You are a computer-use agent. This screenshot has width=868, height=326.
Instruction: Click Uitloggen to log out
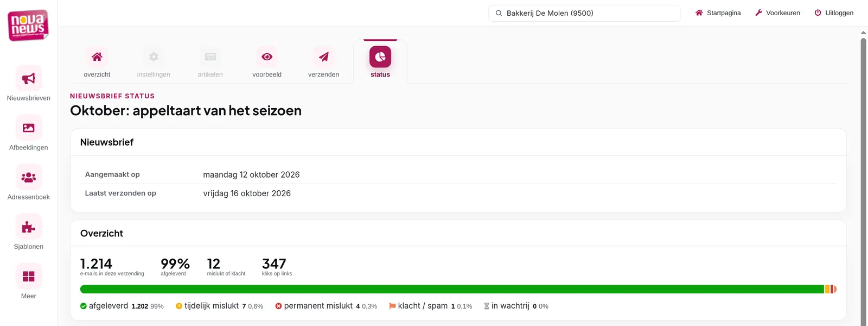pyautogui.click(x=834, y=13)
